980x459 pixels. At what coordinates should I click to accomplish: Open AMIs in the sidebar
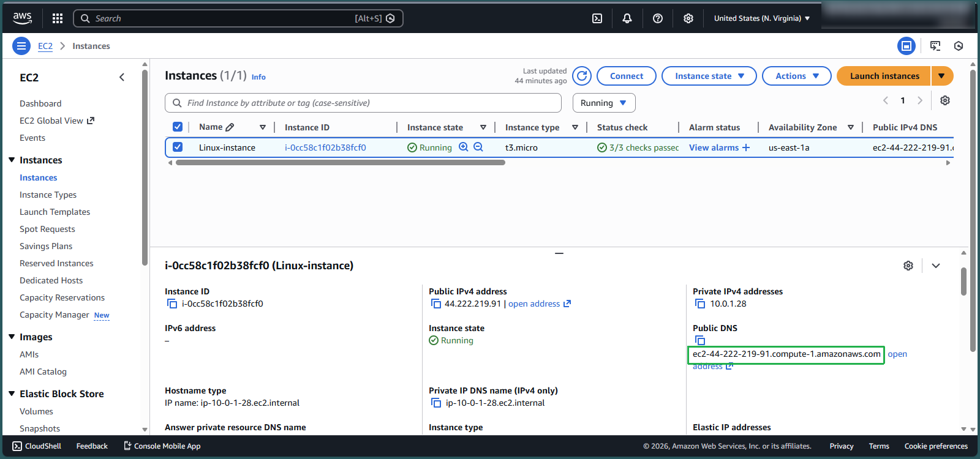(29, 354)
